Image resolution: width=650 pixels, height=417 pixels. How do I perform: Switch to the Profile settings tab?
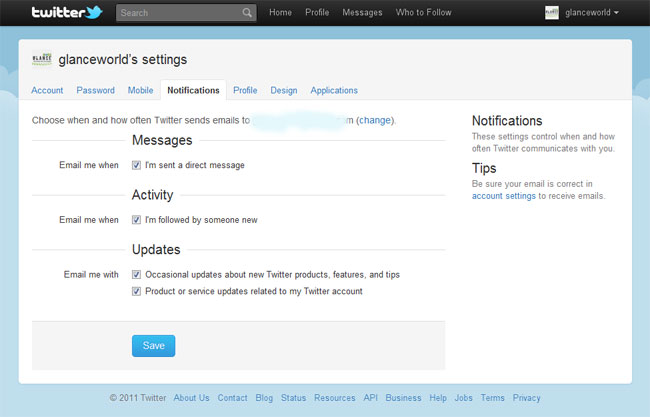245,90
